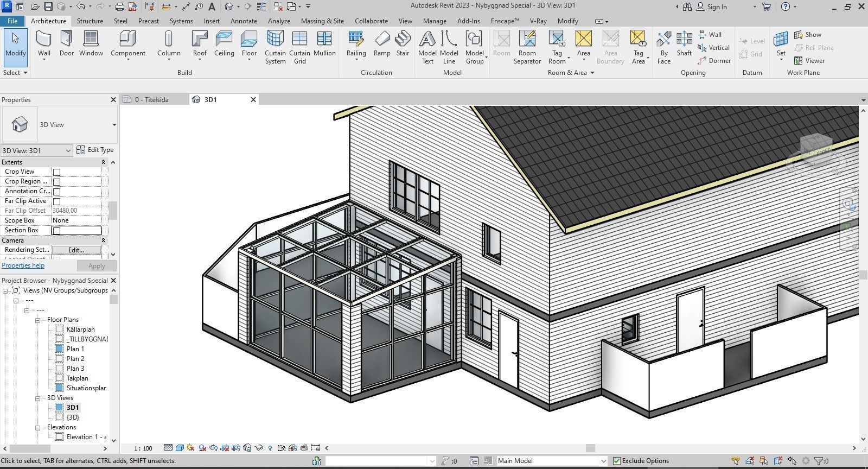Open the 3D View: 3D1 instance dropdown
Viewport: 868px width, 469px height.
click(x=68, y=150)
